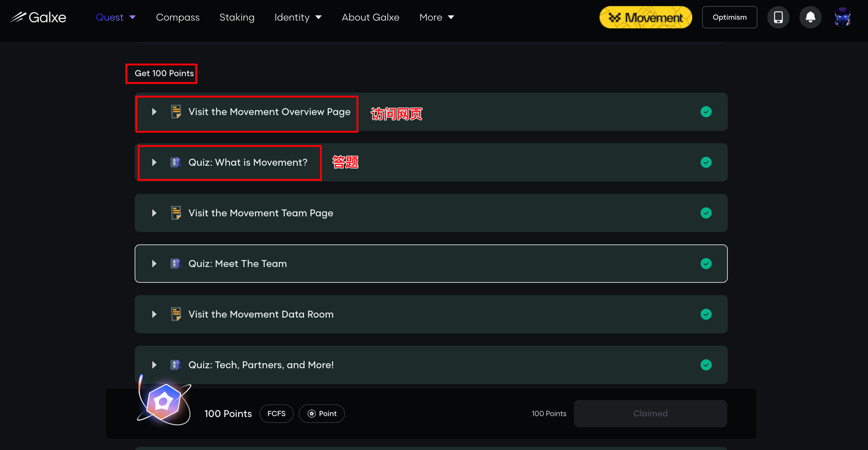
Task: Expand the More dropdown menu
Action: (x=437, y=17)
